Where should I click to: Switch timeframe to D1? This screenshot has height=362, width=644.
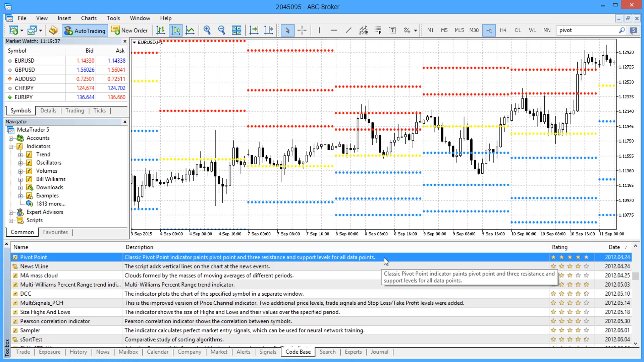point(518,30)
